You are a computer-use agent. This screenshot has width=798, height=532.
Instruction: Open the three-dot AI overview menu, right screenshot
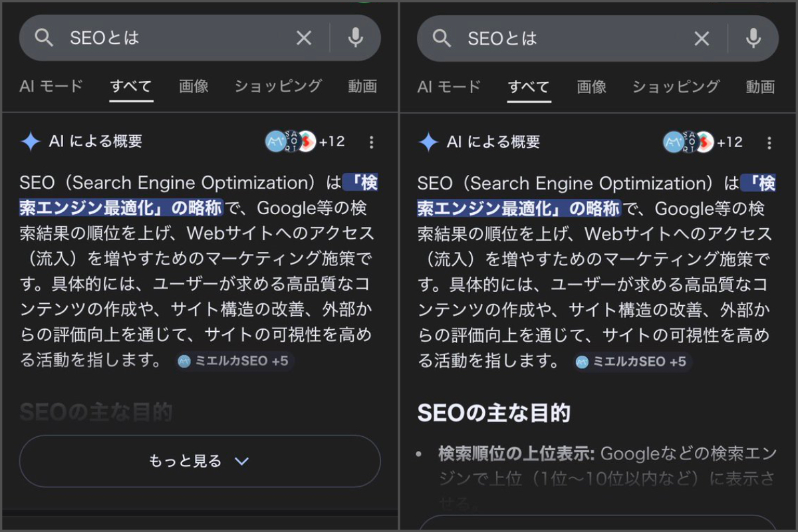[769, 142]
